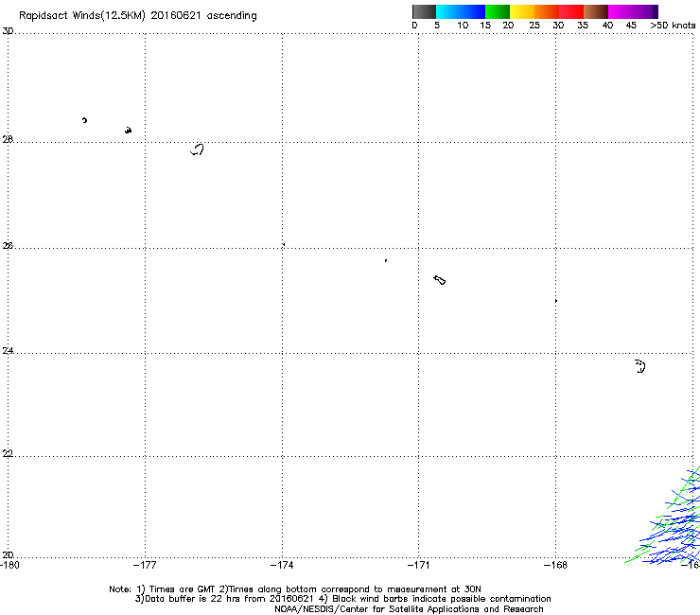The height and width of the screenshot is (615, 700).
Task: Click the longitude axis label '-174'
Action: [282, 566]
